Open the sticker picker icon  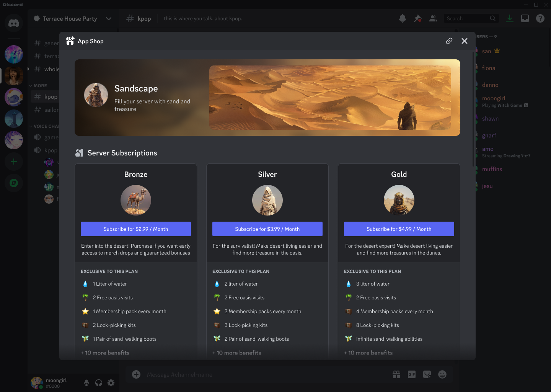(x=427, y=374)
